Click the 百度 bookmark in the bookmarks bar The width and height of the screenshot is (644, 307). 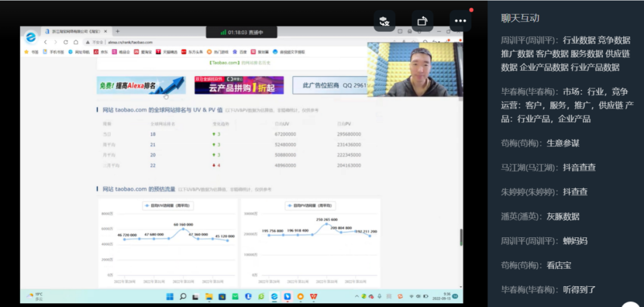(x=241, y=52)
